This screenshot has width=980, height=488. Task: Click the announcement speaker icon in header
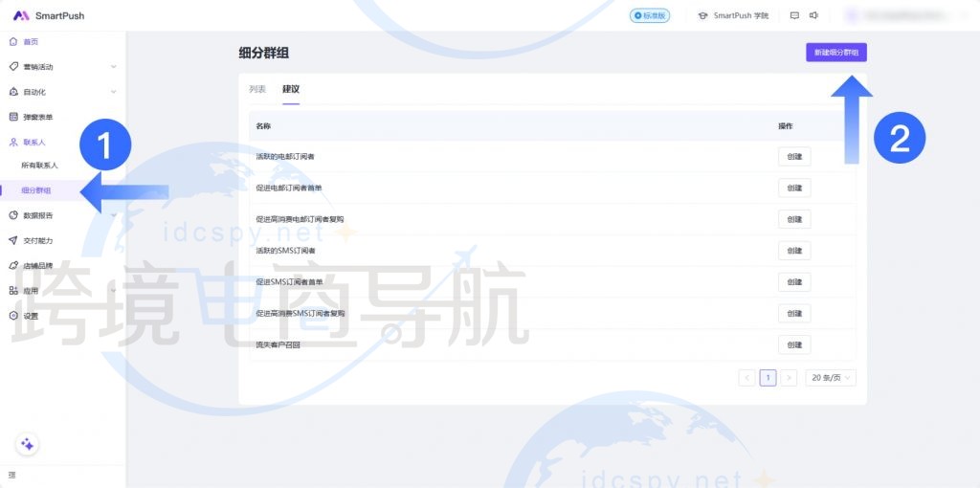tap(813, 15)
